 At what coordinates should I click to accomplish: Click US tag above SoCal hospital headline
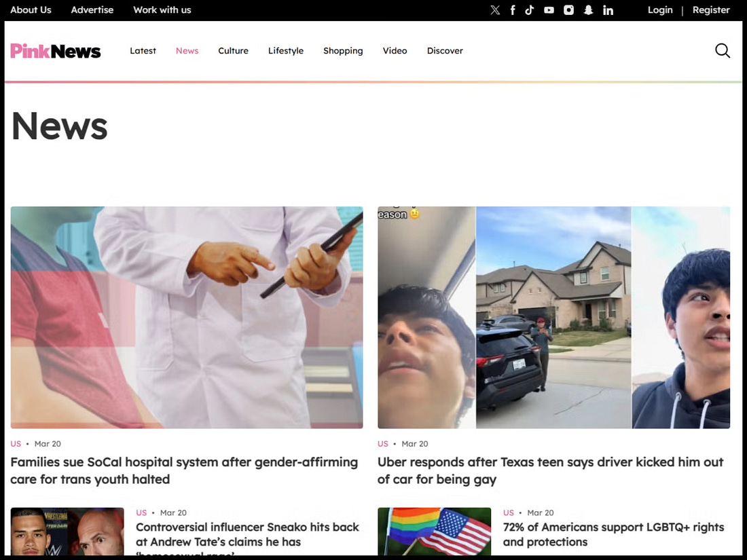point(16,444)
